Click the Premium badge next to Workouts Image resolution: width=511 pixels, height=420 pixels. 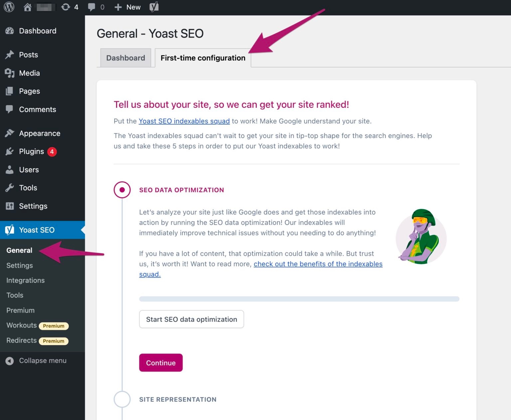pos(54,326)
